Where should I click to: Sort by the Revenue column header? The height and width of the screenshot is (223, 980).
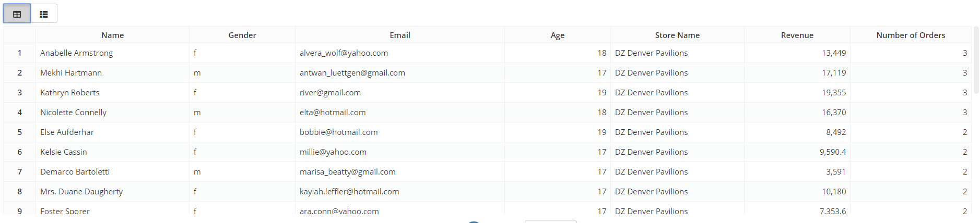click(797, 35)
